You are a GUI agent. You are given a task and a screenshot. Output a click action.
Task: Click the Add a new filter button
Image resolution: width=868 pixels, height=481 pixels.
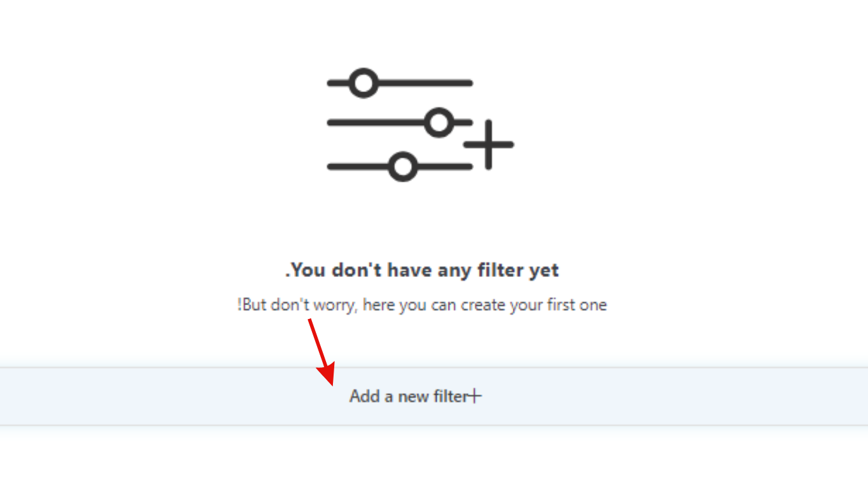[x=434, y=396]
